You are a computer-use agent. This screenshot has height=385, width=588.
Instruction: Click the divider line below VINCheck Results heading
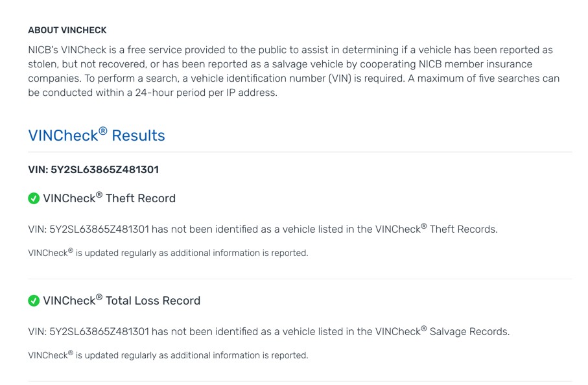[x=300, y=152]
